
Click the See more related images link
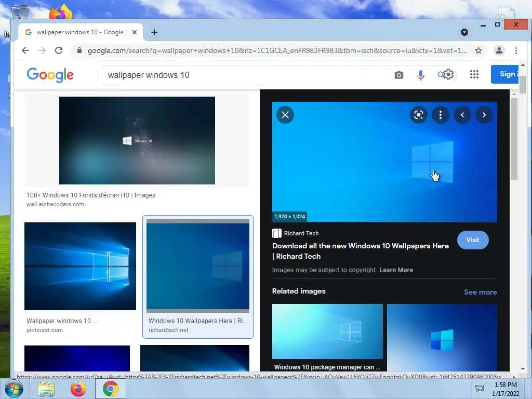point(480,292)
